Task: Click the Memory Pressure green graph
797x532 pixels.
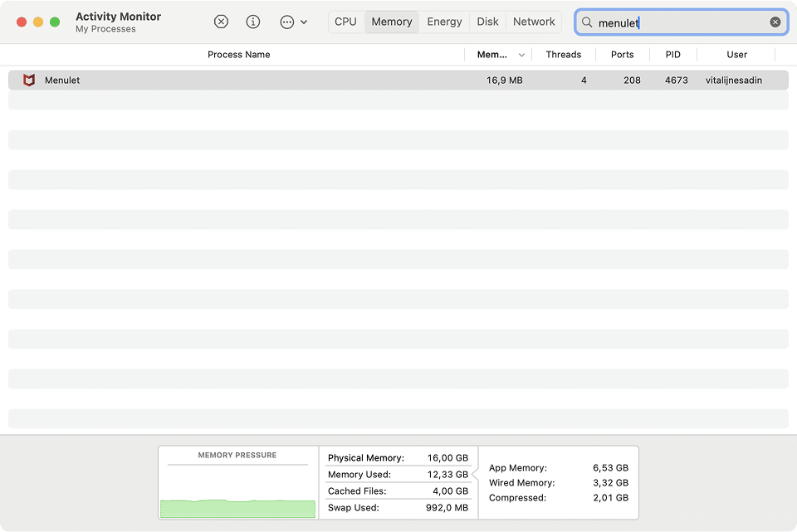Action: pos(238,508)
